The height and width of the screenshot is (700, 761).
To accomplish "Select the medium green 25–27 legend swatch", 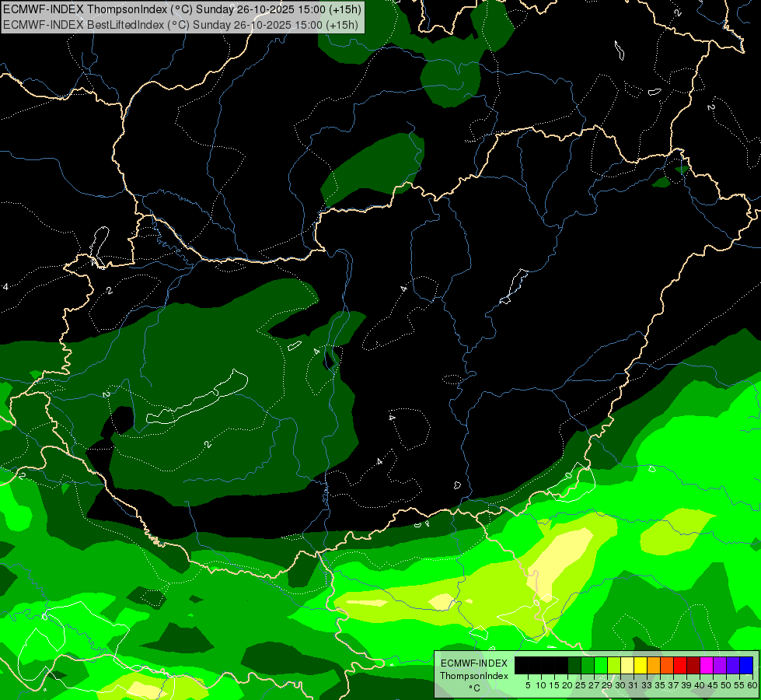I will [x=588, y=665].
